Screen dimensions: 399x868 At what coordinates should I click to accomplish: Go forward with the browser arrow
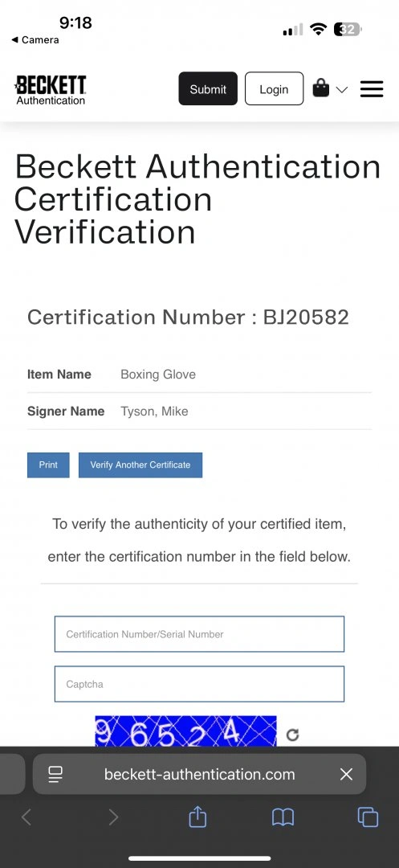pos(113,817)
